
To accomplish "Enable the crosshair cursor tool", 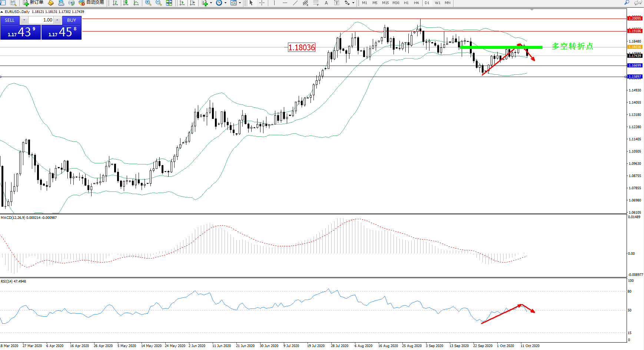I will point(262,3).
